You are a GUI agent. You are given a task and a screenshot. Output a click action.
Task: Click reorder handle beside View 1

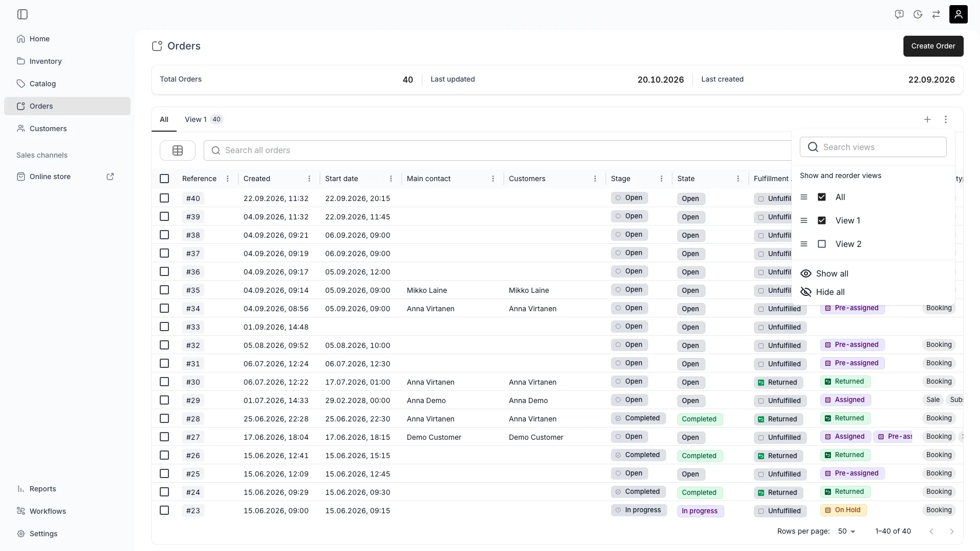click(804, 220)
